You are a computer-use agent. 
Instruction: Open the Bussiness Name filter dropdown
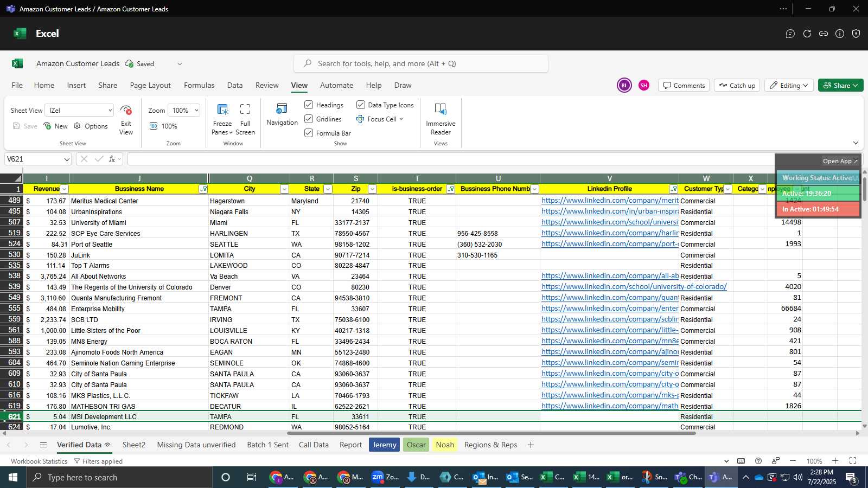pyautogui.click(x=203, y=189)
